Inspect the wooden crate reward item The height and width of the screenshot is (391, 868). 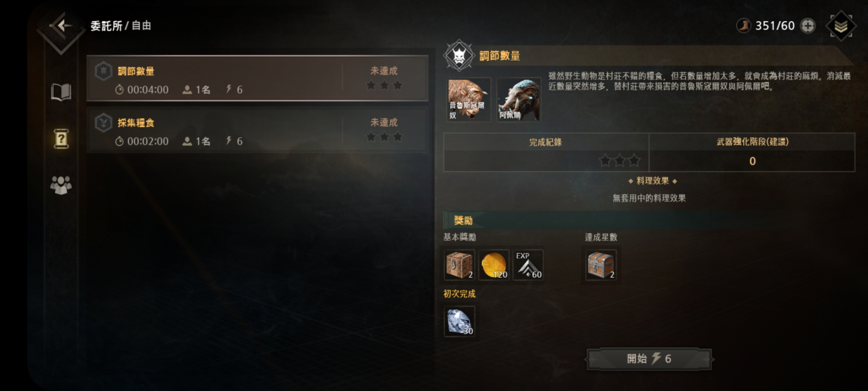coord(460,265)
